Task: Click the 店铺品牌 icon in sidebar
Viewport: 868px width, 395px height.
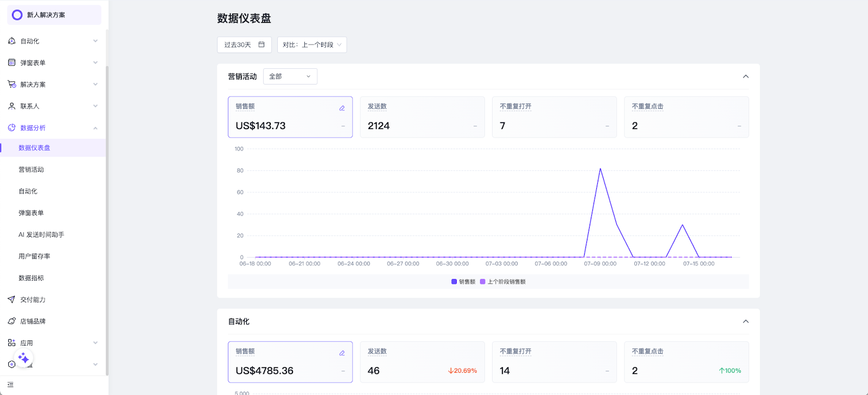Action: point(11,321)
